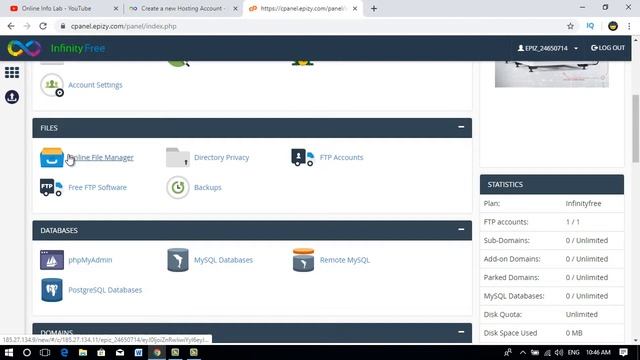The width and height of the screenshot is (640, 360).
Task: Open Microsoft Store from taskbar
Action: tap(101, 352)
